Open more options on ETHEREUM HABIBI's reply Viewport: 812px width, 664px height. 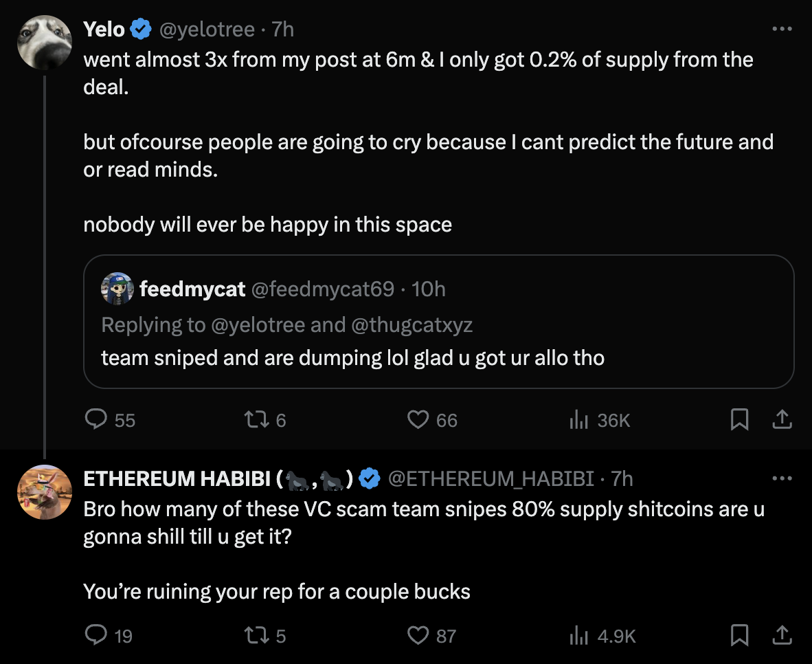coord(782,478)
